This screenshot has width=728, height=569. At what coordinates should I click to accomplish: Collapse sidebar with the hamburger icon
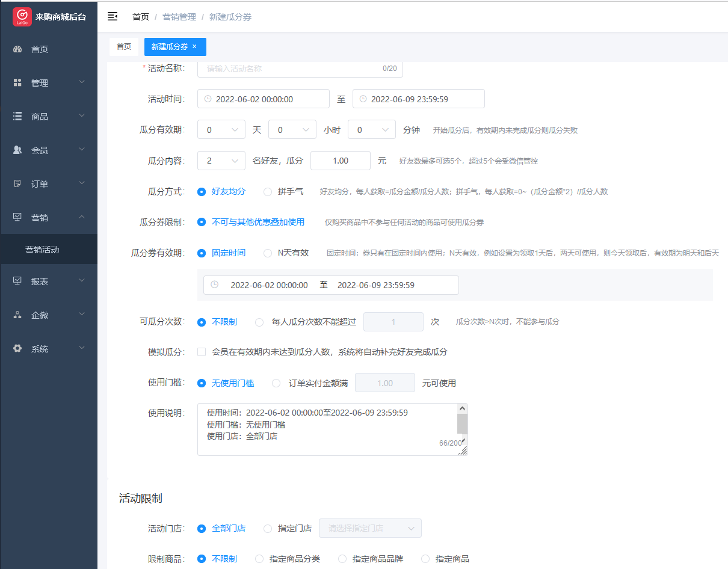point(113,16)
